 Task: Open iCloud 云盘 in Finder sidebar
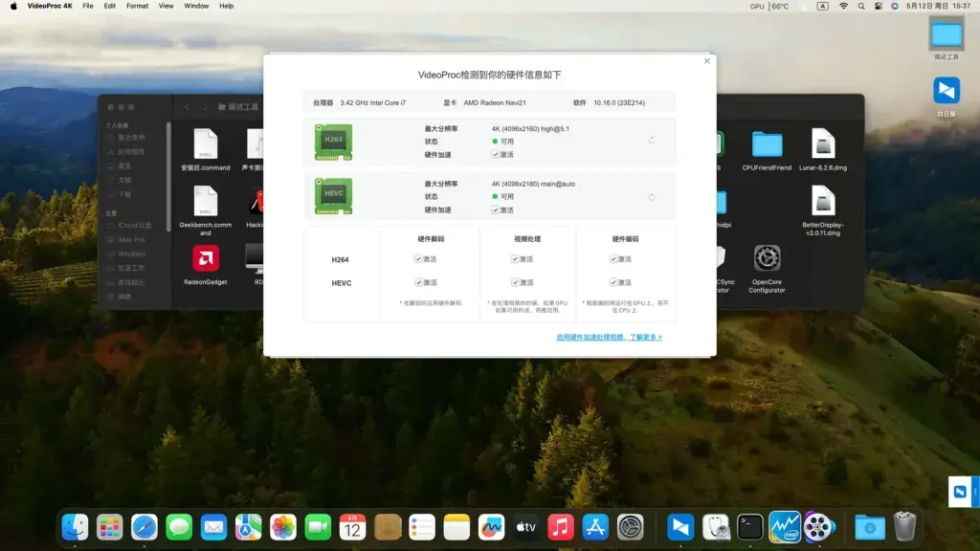[129, 226]
